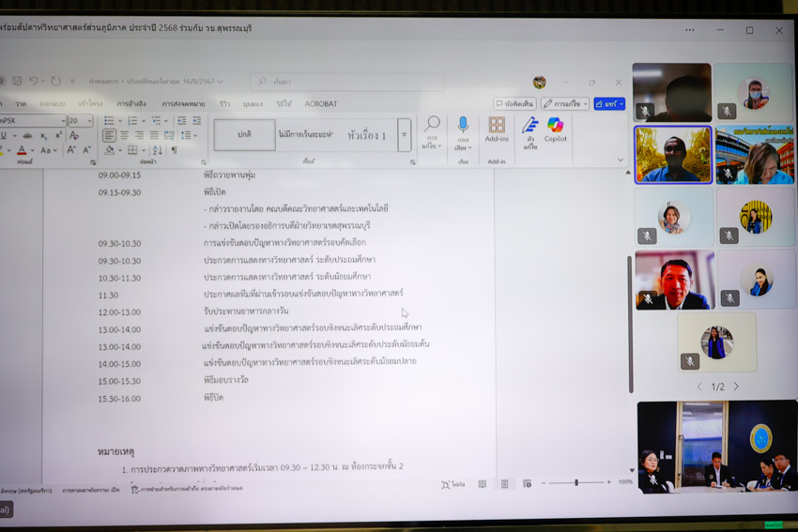This screenshot has width=798, height=532.
Task: Grow the font size
Action: [71, 150]
